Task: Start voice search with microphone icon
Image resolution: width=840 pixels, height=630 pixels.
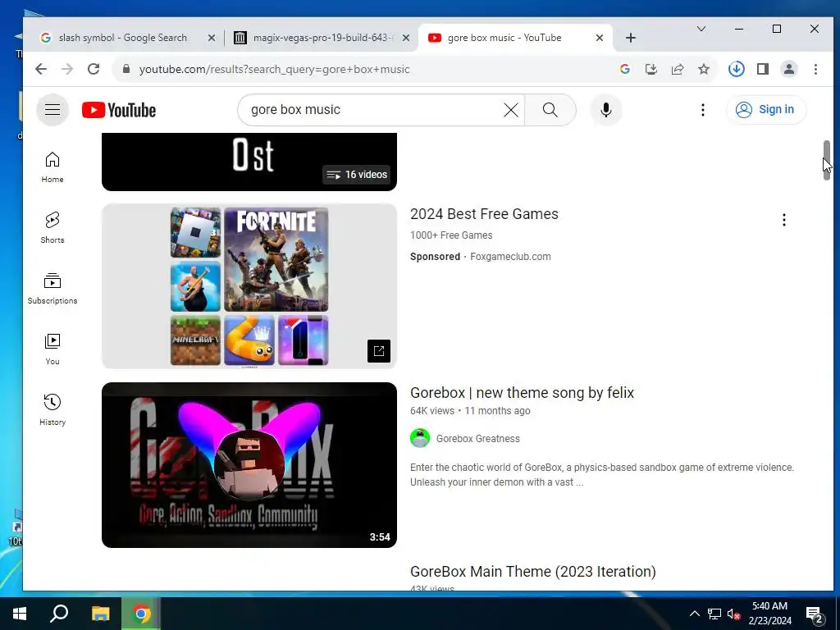Action: [x=606, y=110]
